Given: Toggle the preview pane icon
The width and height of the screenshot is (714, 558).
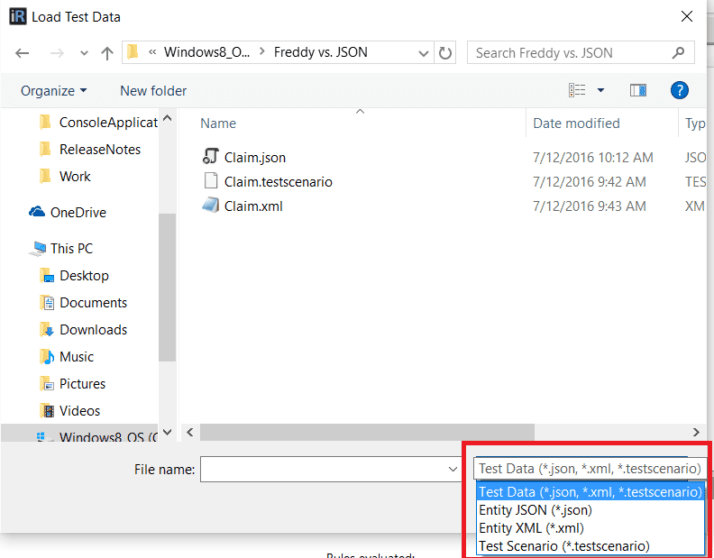Looking at the screenshot, I should pyautogui.click(x=638, y=91).
